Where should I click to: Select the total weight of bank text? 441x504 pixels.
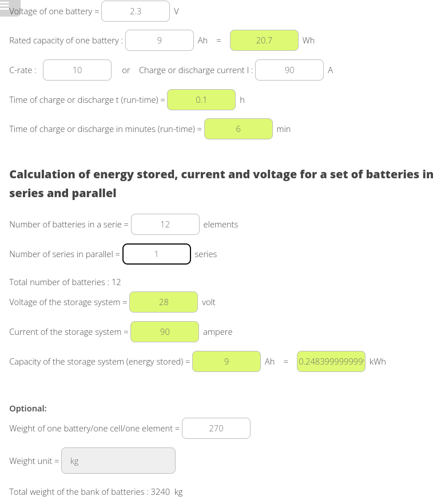tap(96, 492)
